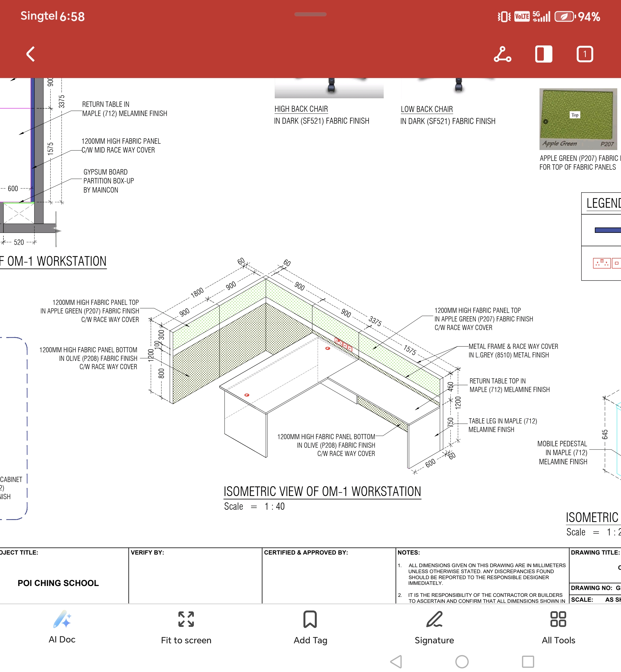This screenshot has width=621, height=672.
Task: Open the page number indicator box
Action: pos(585,54)
